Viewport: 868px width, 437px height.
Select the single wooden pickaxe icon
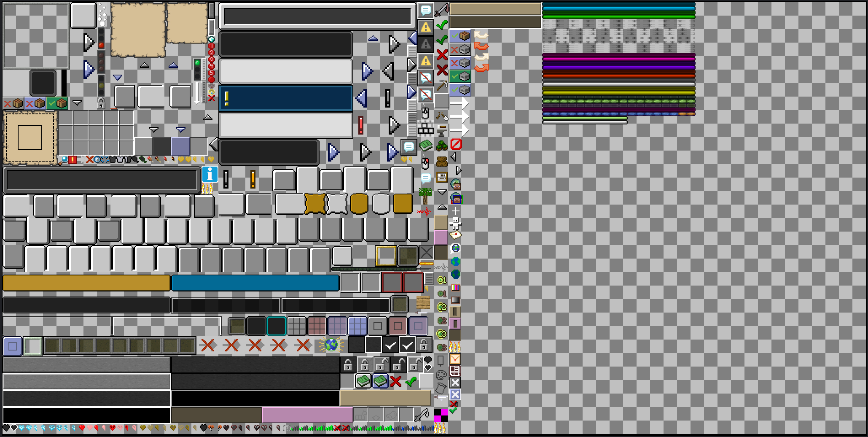click(441, 86)
